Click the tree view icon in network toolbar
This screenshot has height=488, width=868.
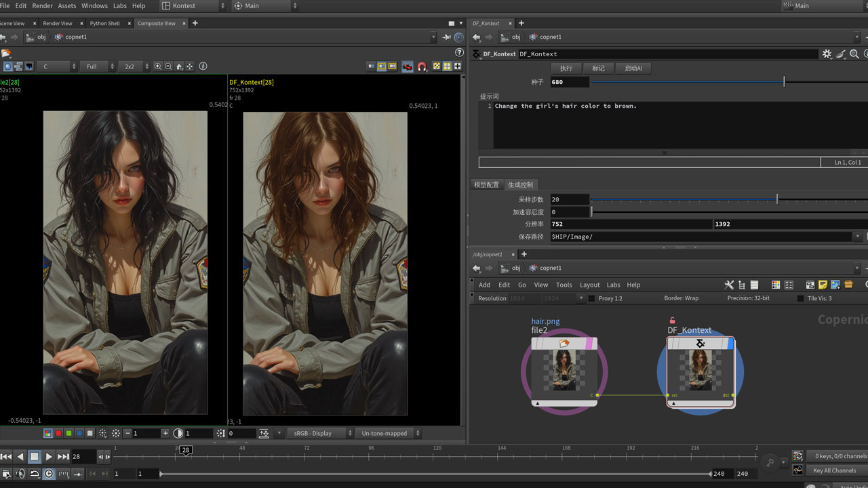742,285
